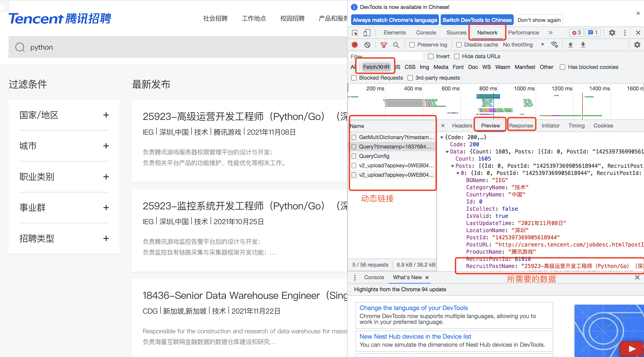Tick the checkbox next to QueryConfig request
This screenshot has height=357, width=644.
[354, 156]
